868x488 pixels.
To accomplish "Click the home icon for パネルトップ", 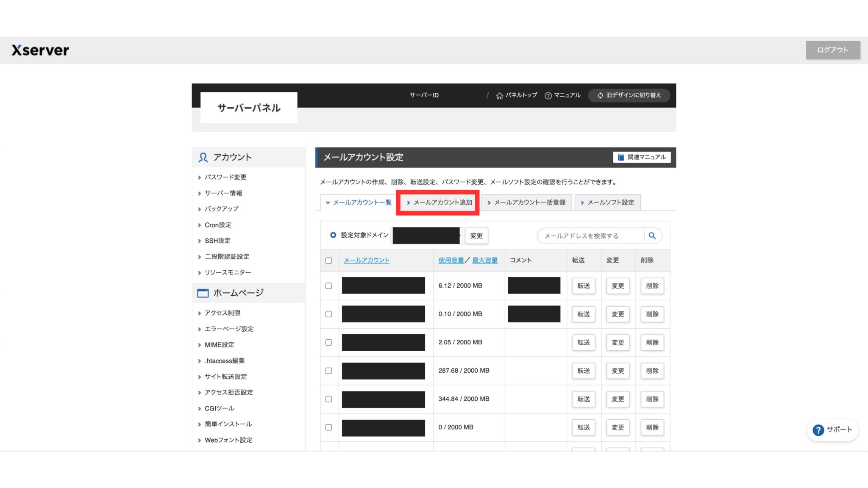I will tap(499, 96).
